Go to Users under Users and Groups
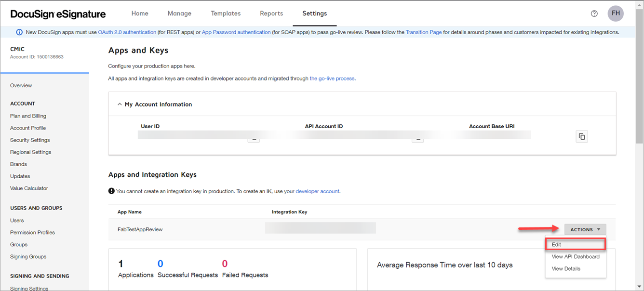 click(17, 221)
